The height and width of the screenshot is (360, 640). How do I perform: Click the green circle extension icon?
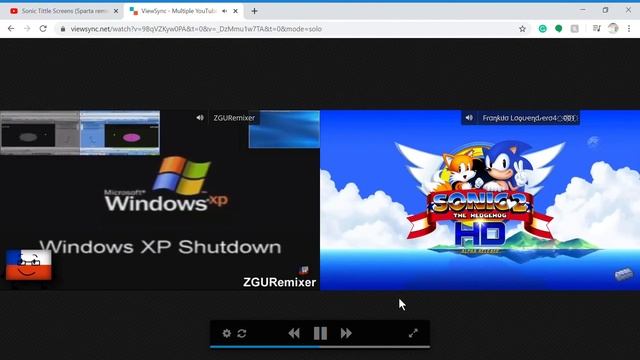pos(558,29)
